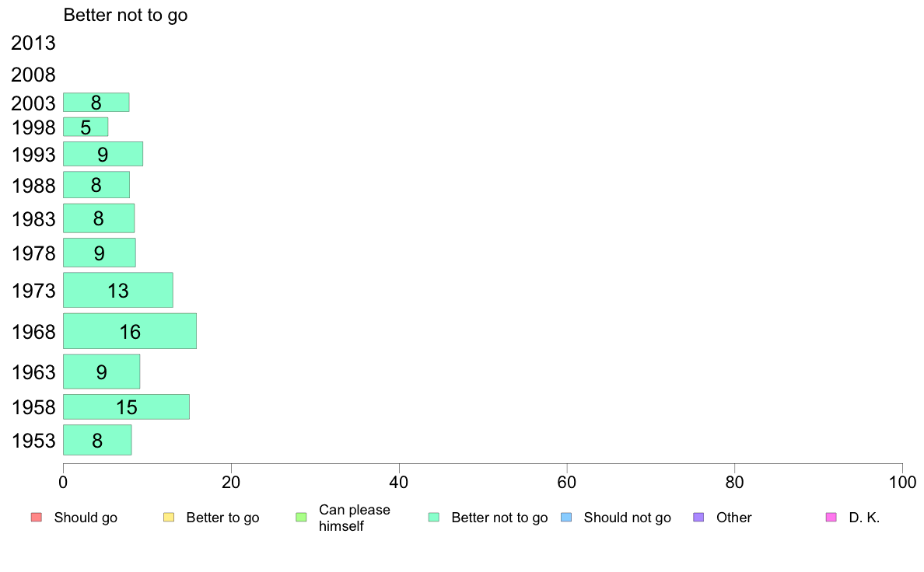The image size is (924, 572).
Task: Click the 2013 year axis label
Action: click(33, 43)
